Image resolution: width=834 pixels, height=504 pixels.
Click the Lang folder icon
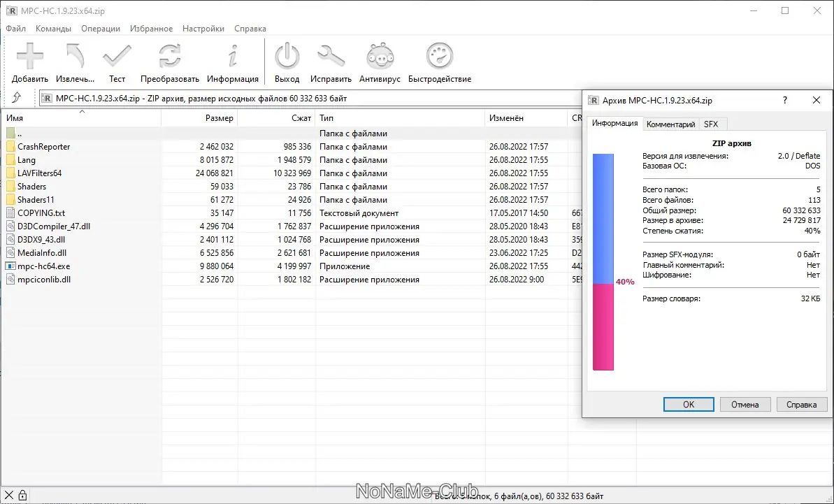(x=10, y=160)
